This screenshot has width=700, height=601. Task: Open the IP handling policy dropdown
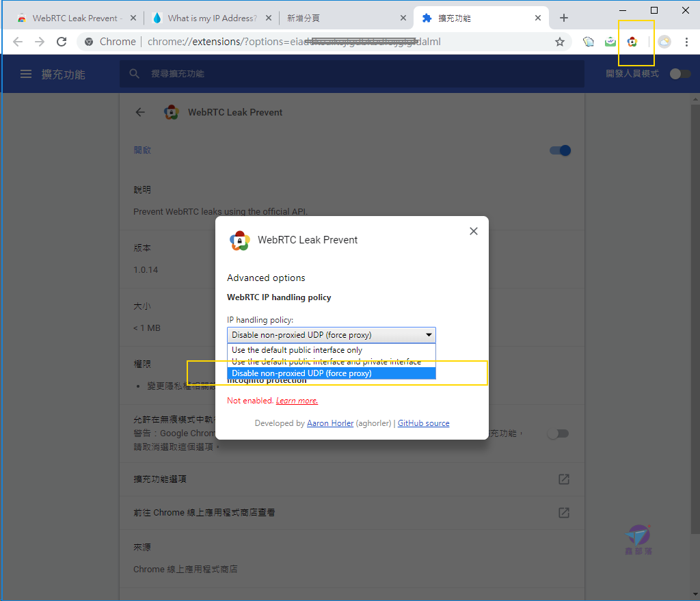pos(332,335)
